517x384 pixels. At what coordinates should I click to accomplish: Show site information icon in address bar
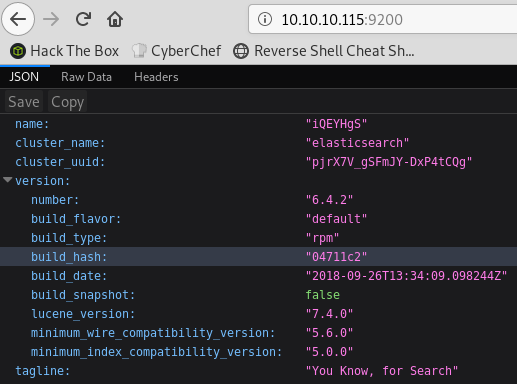point(265,19)
